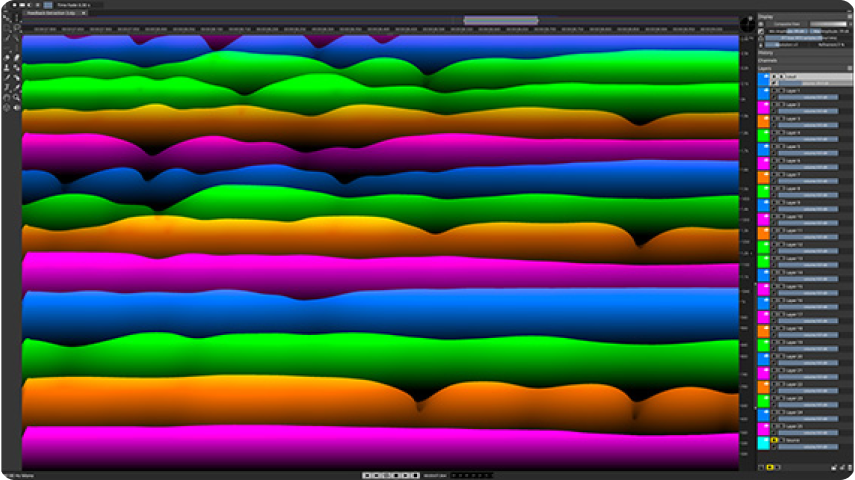Image resolution: width=855 pixels, height=480 pixels.
Task: Select the Source layer name
Action: coord(793,440)
